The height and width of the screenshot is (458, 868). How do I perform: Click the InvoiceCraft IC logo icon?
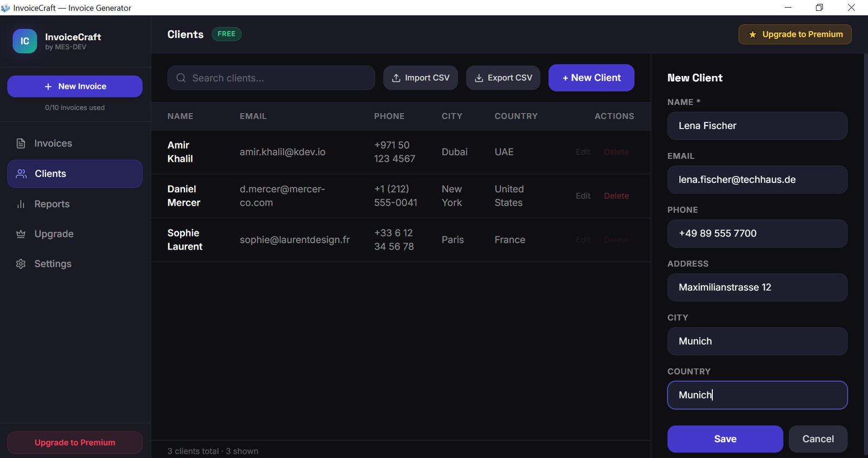coord(25,41)
